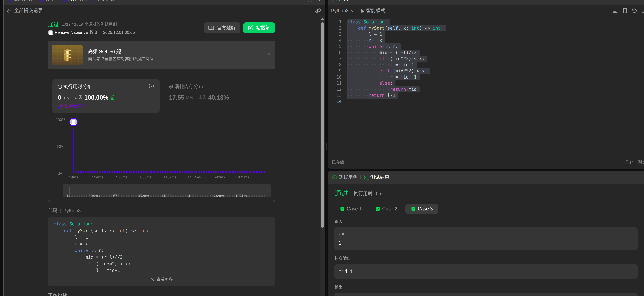Click the bookmark icon in code editor
Image resolution: width=644 pixels, height=296 pixels.
[x=625, y=11]
